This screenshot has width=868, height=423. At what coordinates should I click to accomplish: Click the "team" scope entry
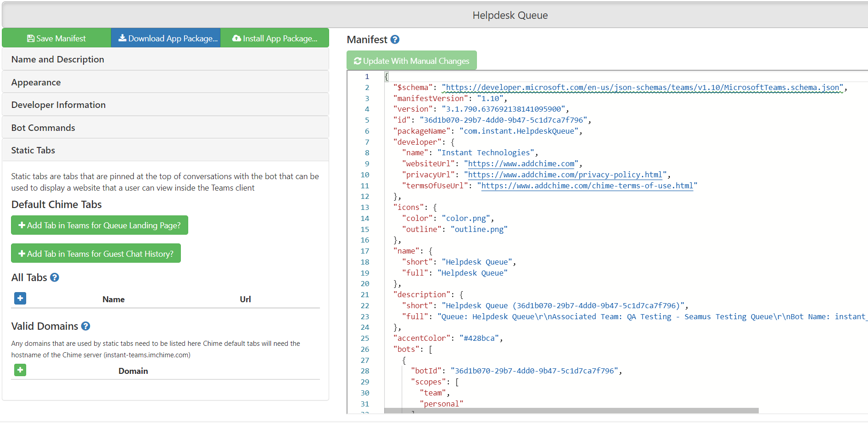433,393
